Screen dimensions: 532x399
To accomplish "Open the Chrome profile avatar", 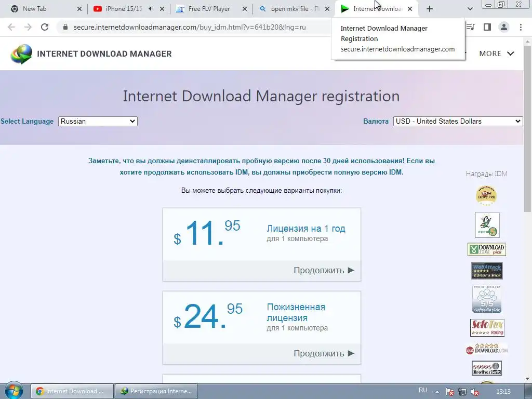I will tap(504, 27).
